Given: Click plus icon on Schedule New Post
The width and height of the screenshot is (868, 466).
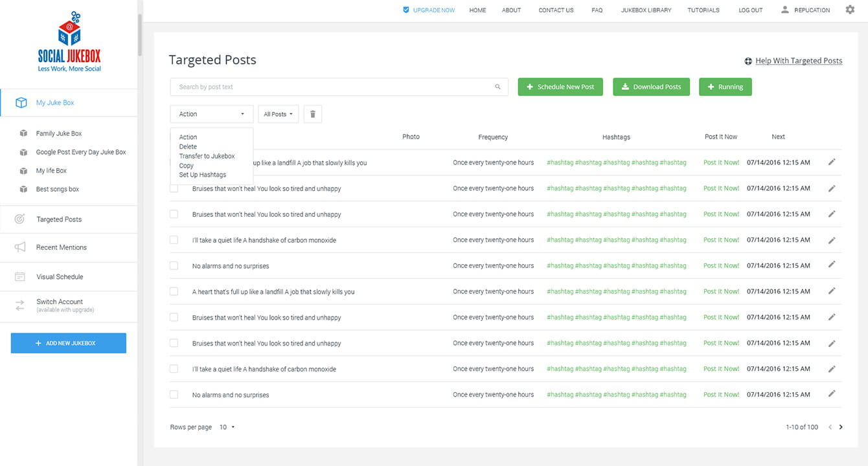Looking at the screenshot, I should click(x=530, y=87).
